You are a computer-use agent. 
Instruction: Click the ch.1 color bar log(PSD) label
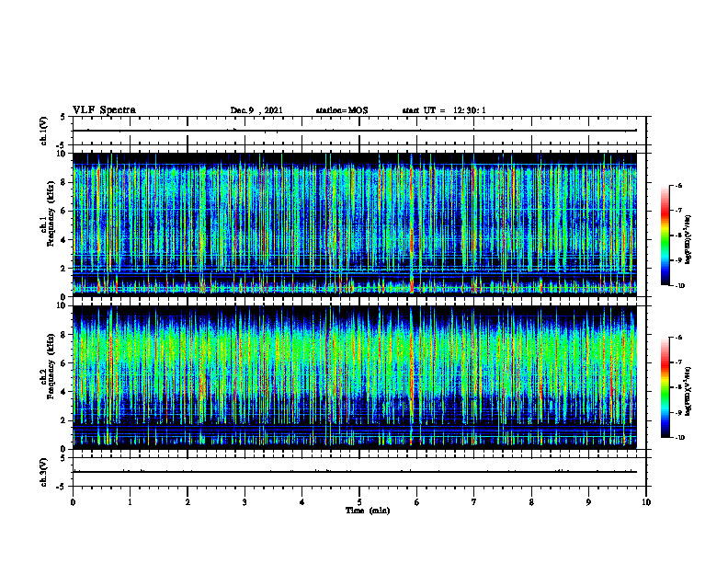pos(688,240)
